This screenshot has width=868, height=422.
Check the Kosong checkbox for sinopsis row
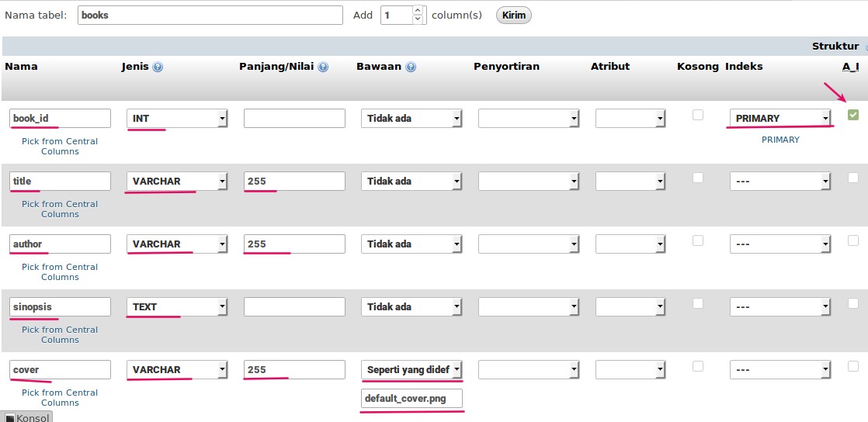pyautogui.click(x=698, y=303)
